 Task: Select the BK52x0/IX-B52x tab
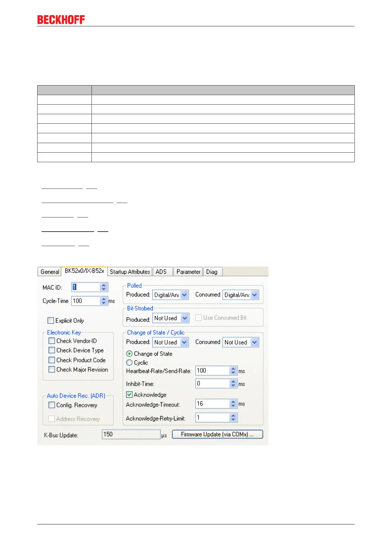84,271
